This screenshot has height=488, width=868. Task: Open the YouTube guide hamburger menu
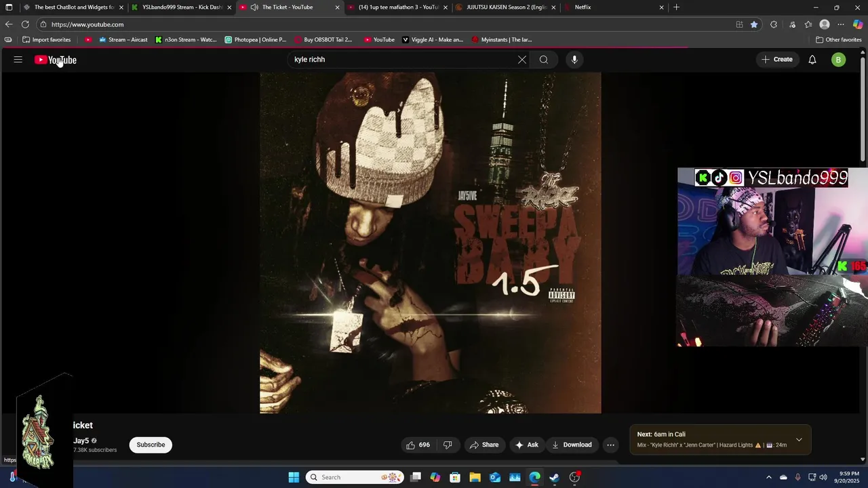18,60
